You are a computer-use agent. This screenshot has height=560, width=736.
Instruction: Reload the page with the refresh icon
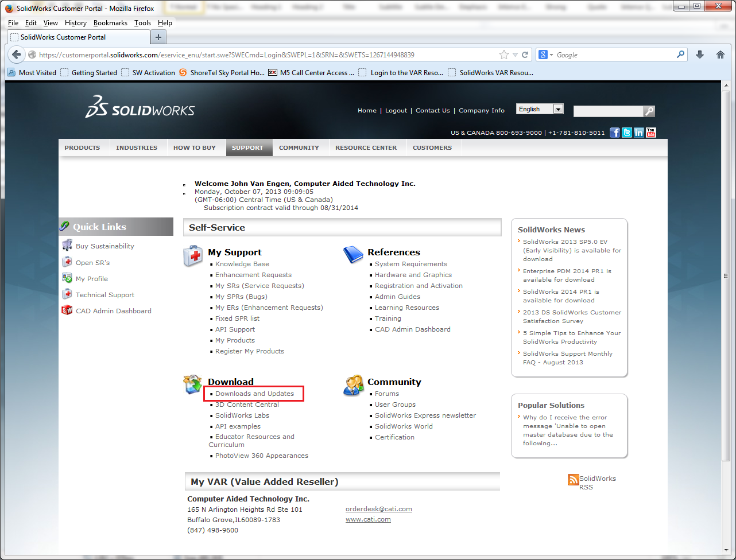[525, 55]
